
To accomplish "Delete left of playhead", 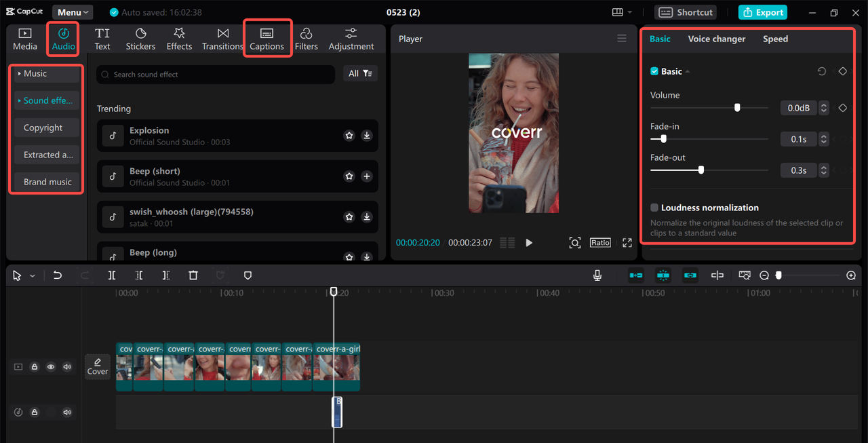I will (x=139, y=275).
